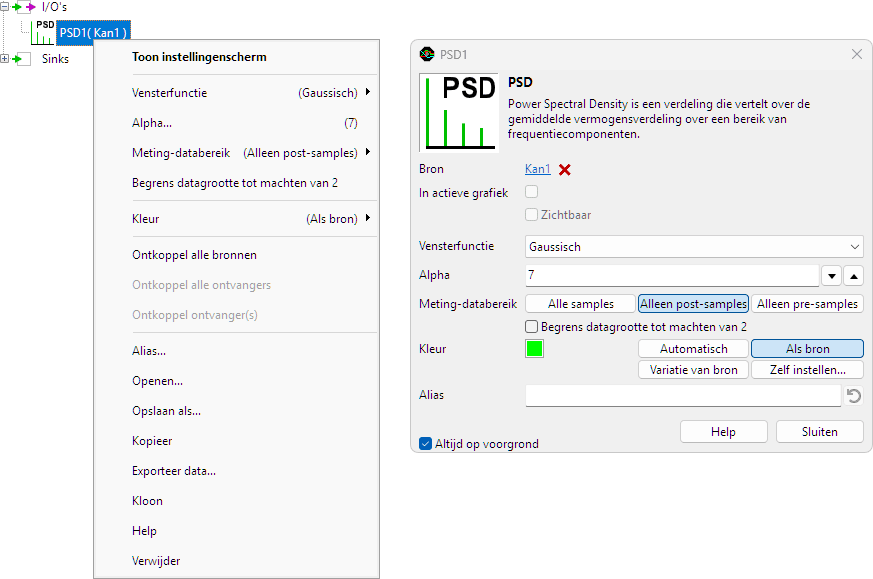Image resolution: width=873 pixels, height=579 pixels.
Task: Open Kleur submenu in context menu
Action: click(x=237, y=219)
